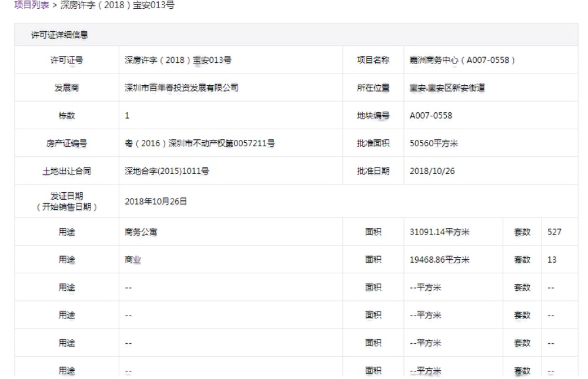Click 套数 label beside 13
Viewport: 588px width, 379px height.
click(x=522, y=260)
